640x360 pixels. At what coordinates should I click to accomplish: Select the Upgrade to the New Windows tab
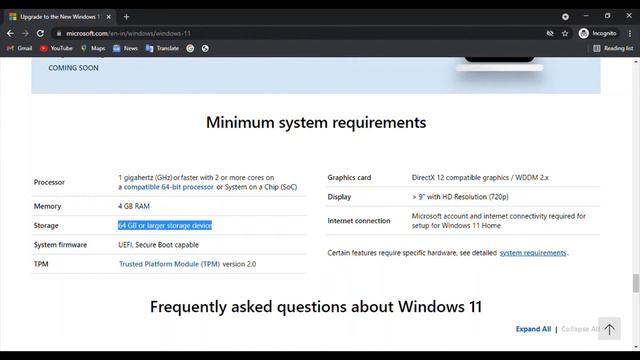60,17
